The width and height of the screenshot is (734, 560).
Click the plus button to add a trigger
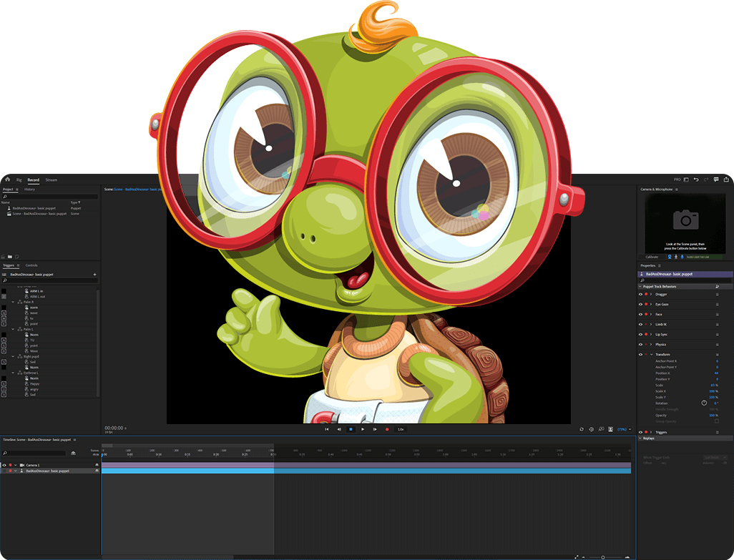pyautogui.click(x=94, y=275)
